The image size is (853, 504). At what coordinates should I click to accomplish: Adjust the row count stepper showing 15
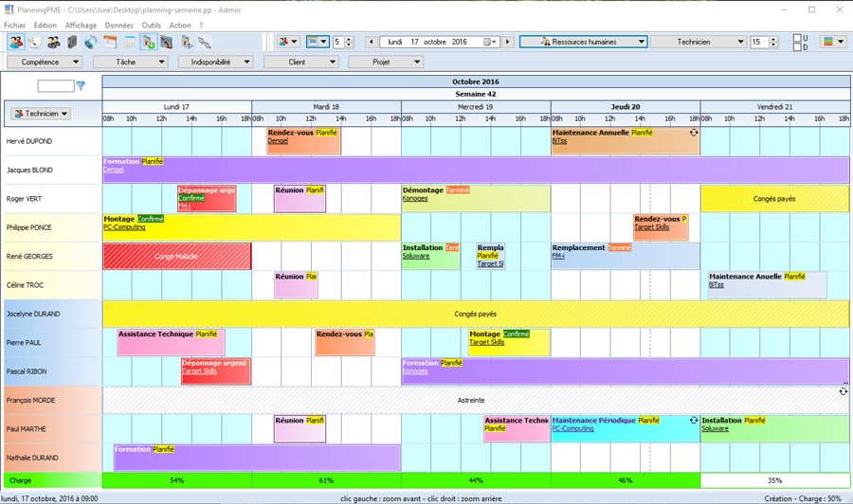[x=773, y=42]
